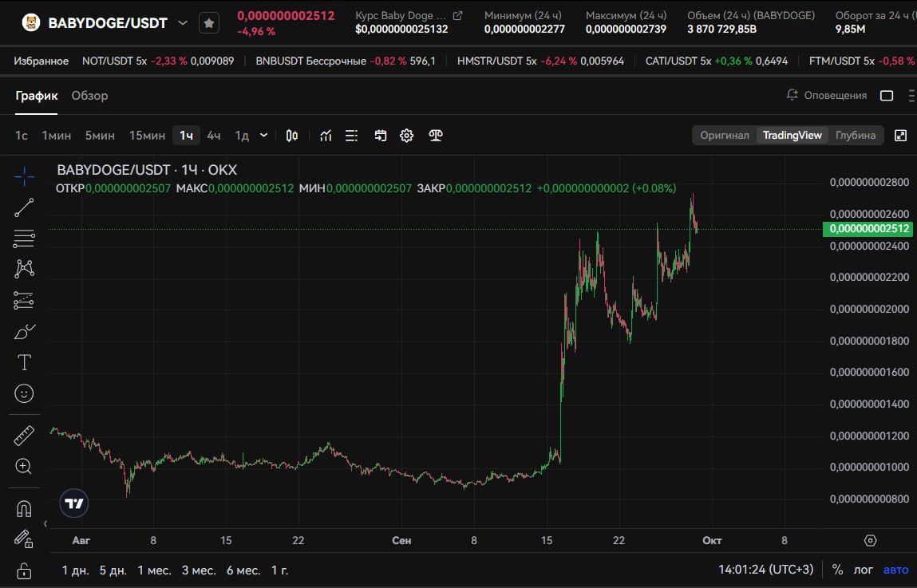Viewport: 917px width, 588px height.
Task: Click the trade-on-chart icon
Action: click(380, 136)
